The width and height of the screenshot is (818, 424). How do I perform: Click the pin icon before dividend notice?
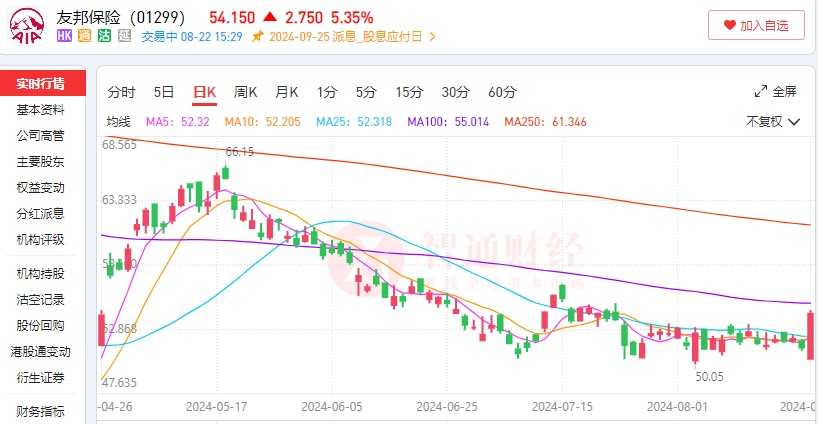257,37
